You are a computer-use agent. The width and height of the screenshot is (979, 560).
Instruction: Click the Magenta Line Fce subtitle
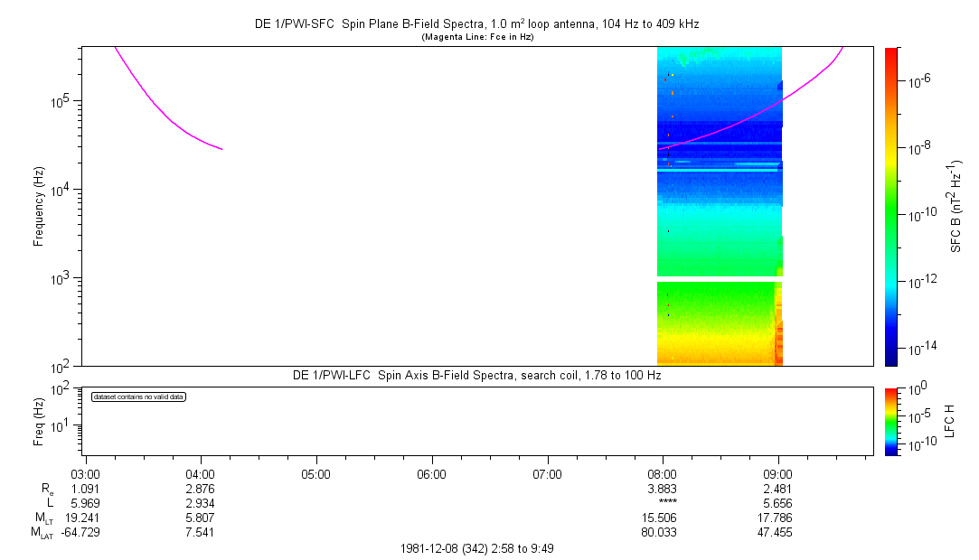point(478,37)
